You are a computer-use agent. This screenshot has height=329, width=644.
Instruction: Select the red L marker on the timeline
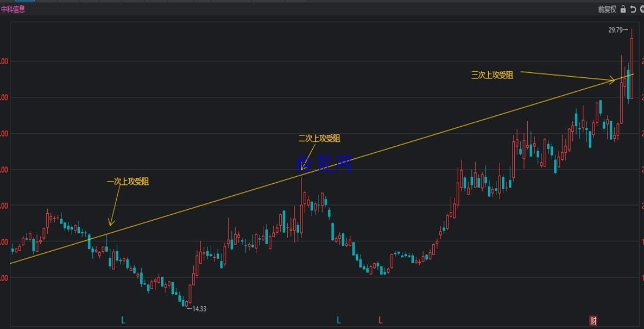381,320
